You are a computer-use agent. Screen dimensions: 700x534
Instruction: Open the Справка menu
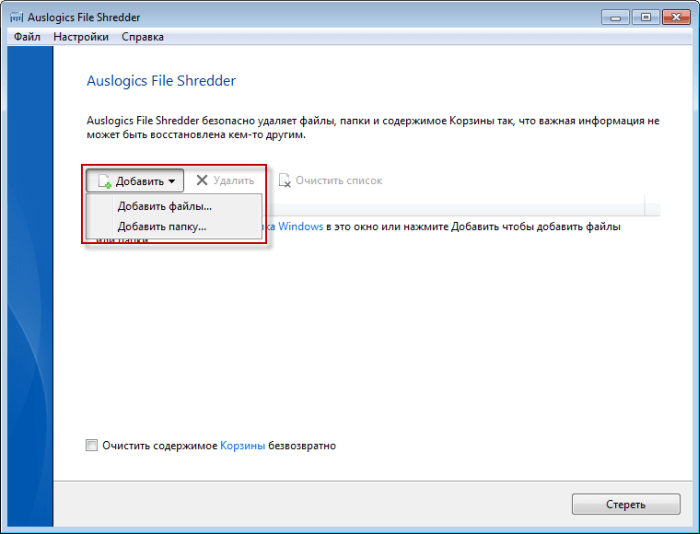(x=142, y=37)
